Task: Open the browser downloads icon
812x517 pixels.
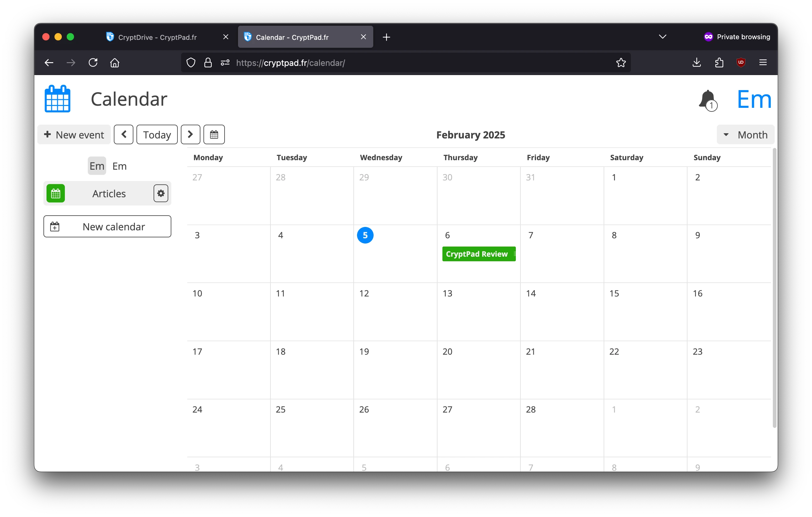Action: click(696, 62)
